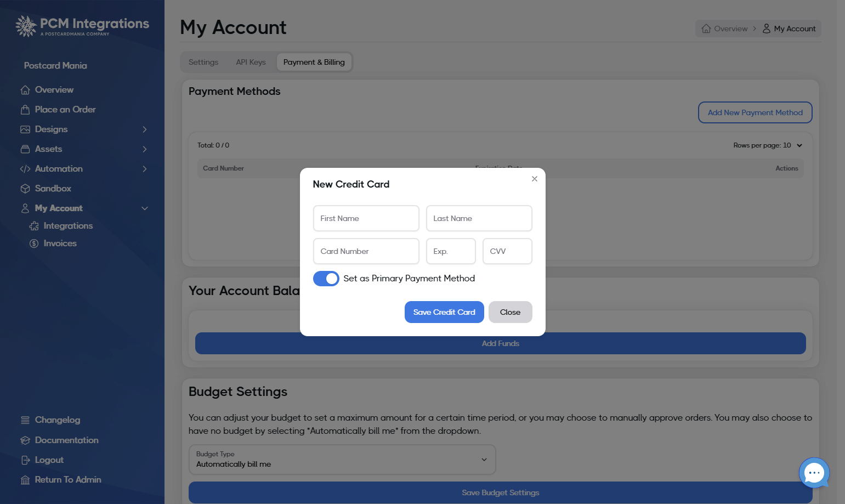The image size is (845, 504).
Task: Click the Close button in dialog
Action: coord(511,312)
